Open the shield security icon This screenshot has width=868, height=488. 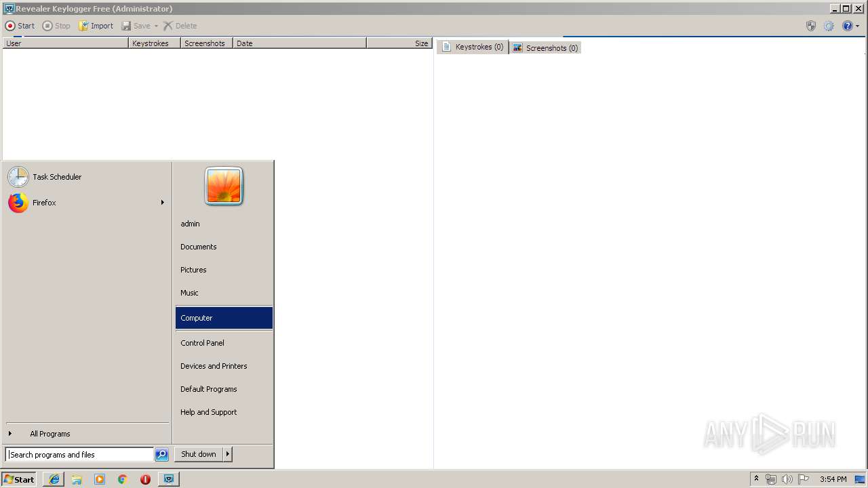(811, 26)
